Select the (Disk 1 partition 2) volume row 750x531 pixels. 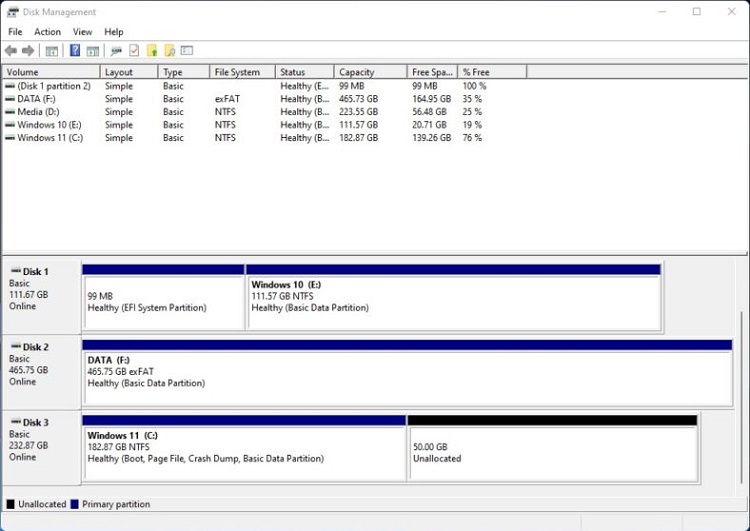pos(265,86)
